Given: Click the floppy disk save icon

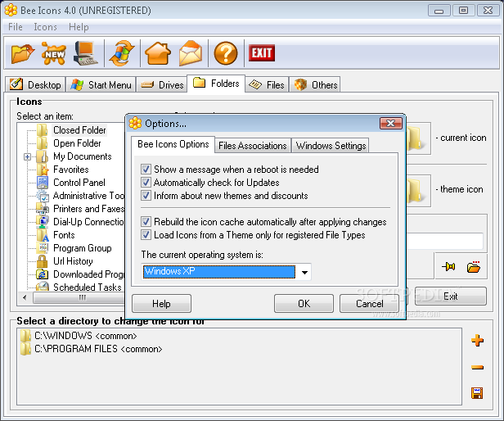Looking at the screenshot, I should [477, 393].
